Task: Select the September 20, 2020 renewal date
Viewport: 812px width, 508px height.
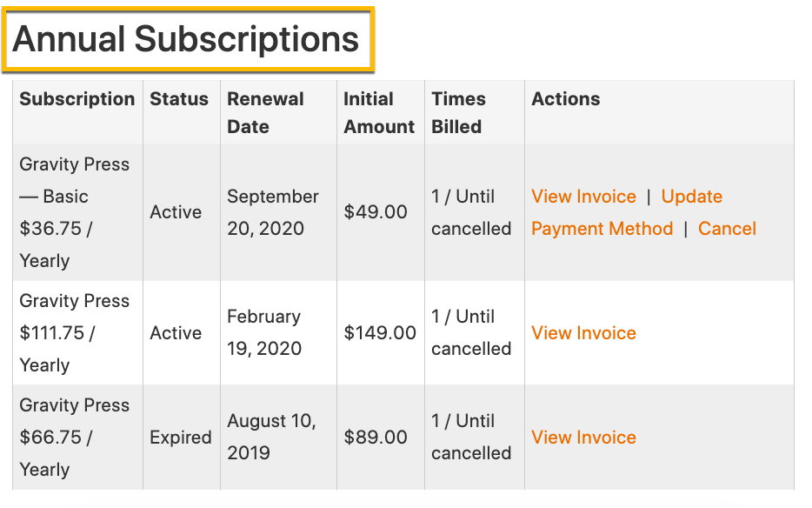Action: (x=273, y=212)
